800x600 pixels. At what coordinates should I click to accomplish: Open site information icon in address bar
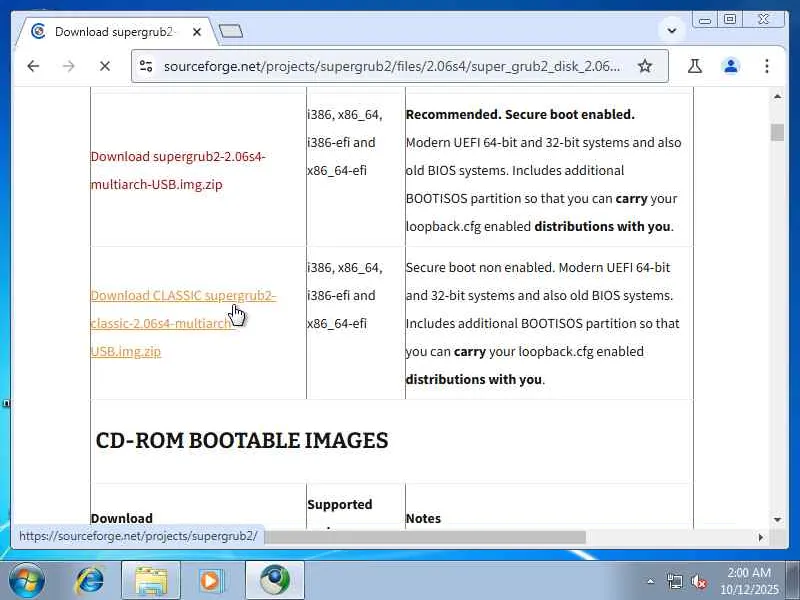146,66
